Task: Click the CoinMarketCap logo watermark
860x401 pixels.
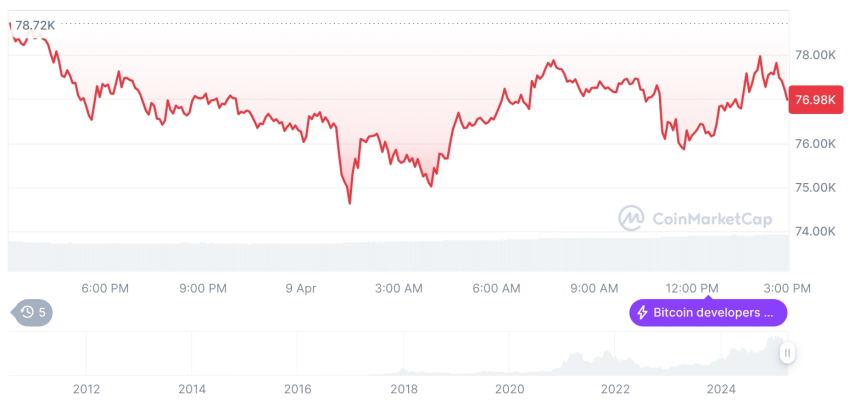Action: click(631, 217)
